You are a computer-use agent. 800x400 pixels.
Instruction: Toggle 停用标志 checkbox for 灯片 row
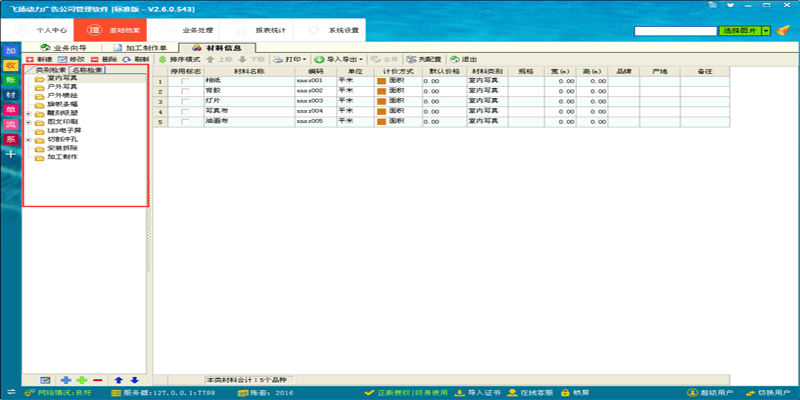pyautogui.click(x=185, y=101)
